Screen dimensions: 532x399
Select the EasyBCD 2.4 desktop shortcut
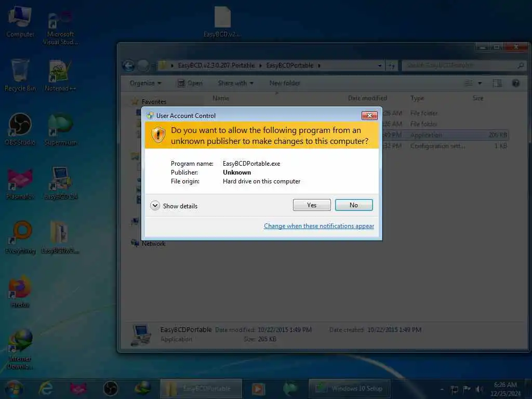60,183
